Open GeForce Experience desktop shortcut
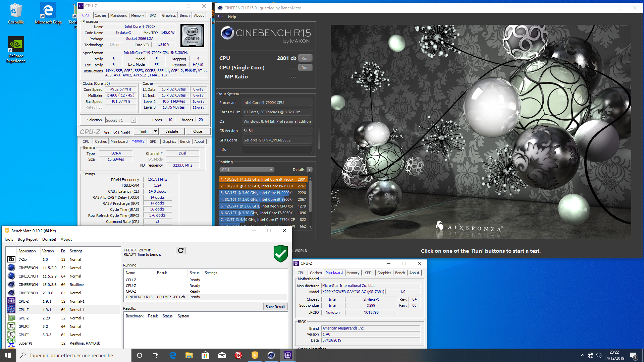Image resolution: width=644 pixels, height=362 pixels. click(16, 49)
